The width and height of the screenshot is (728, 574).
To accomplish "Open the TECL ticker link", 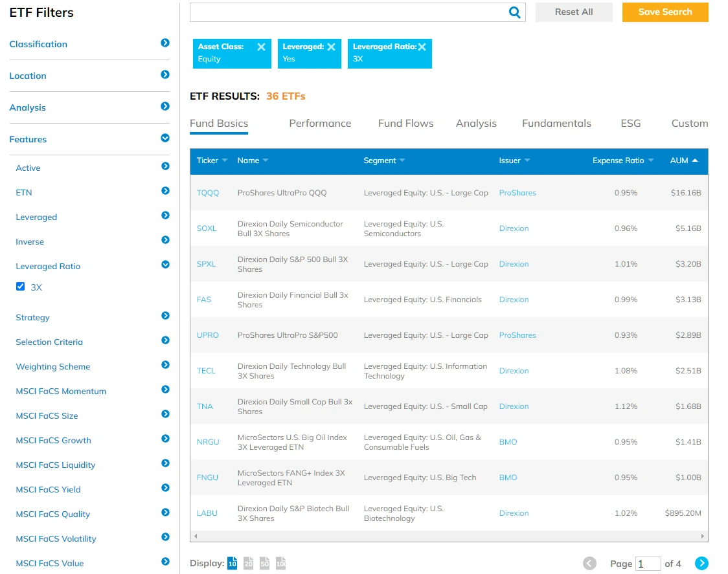I will pos(206,371).
